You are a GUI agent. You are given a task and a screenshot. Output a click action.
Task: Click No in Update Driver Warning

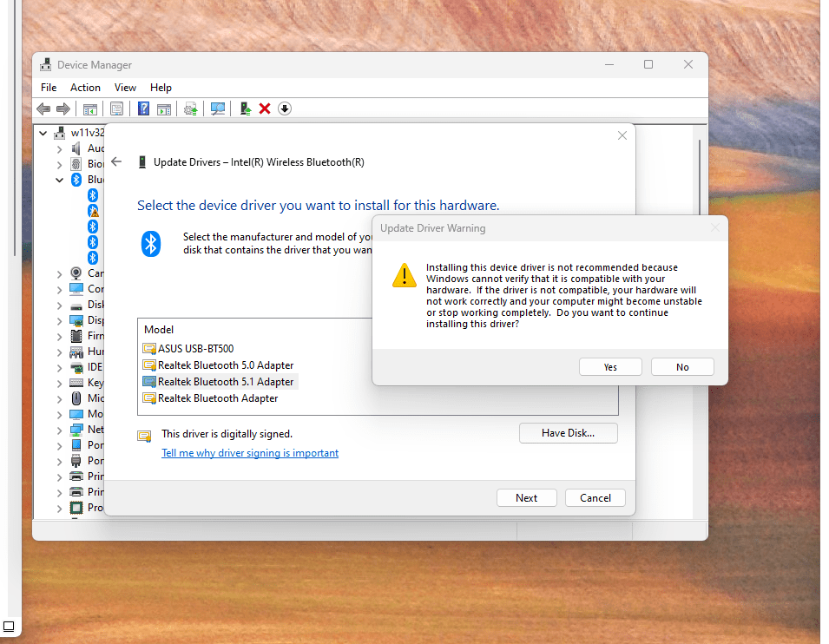[x=682, y=367]
